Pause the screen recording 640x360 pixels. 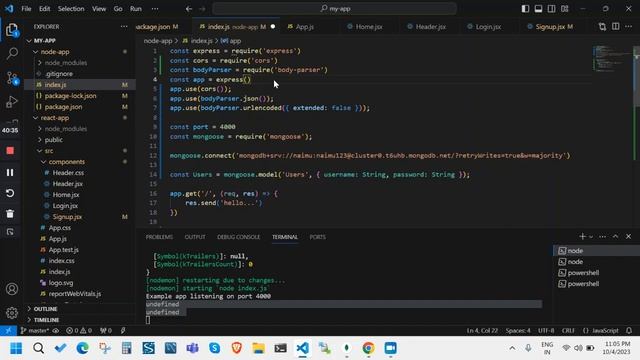click(x=10, y=172)
